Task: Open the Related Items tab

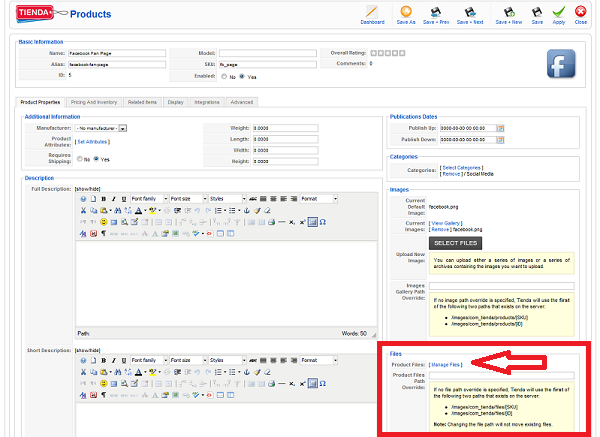Action: coord(142,102)
